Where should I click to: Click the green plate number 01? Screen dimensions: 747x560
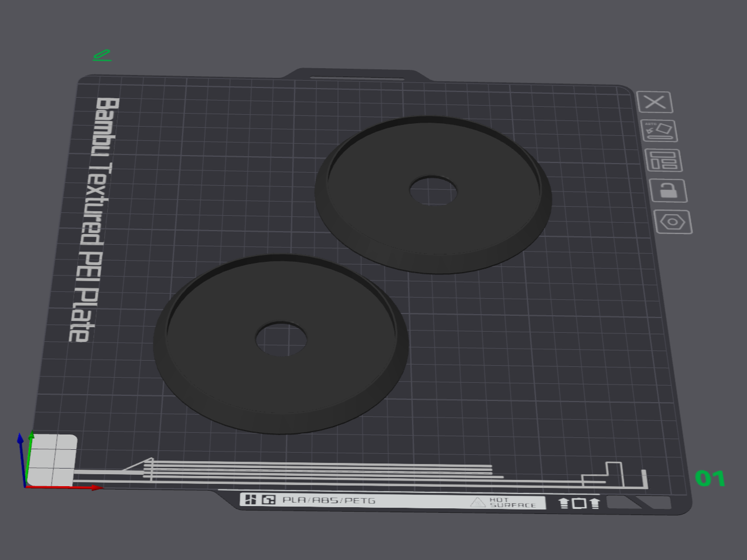click(x=710, y=479)
